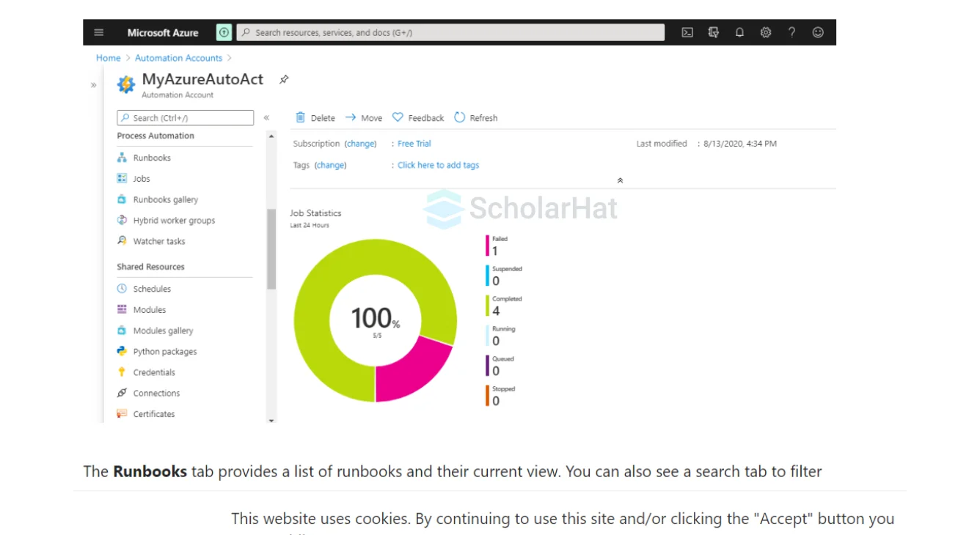
Task: Click the Completed green legend marker
Action: click(487, 306)
